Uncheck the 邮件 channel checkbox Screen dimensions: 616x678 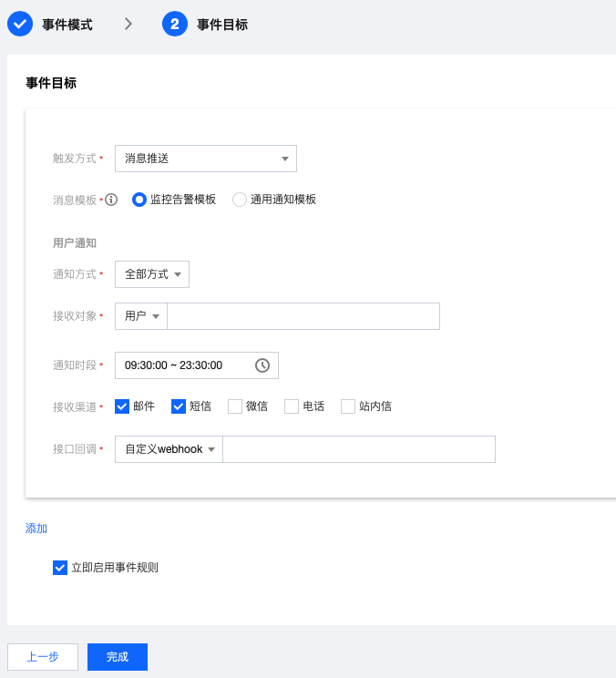(x=122, y=406)
